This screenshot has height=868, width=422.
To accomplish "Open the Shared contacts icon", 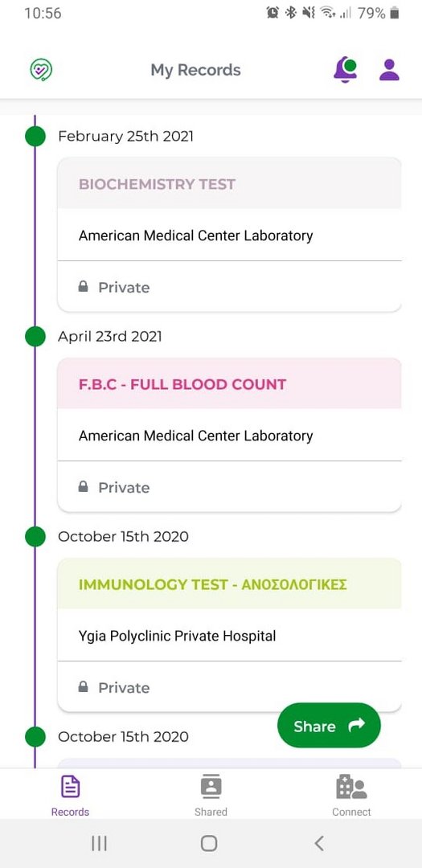I will 211,787.
